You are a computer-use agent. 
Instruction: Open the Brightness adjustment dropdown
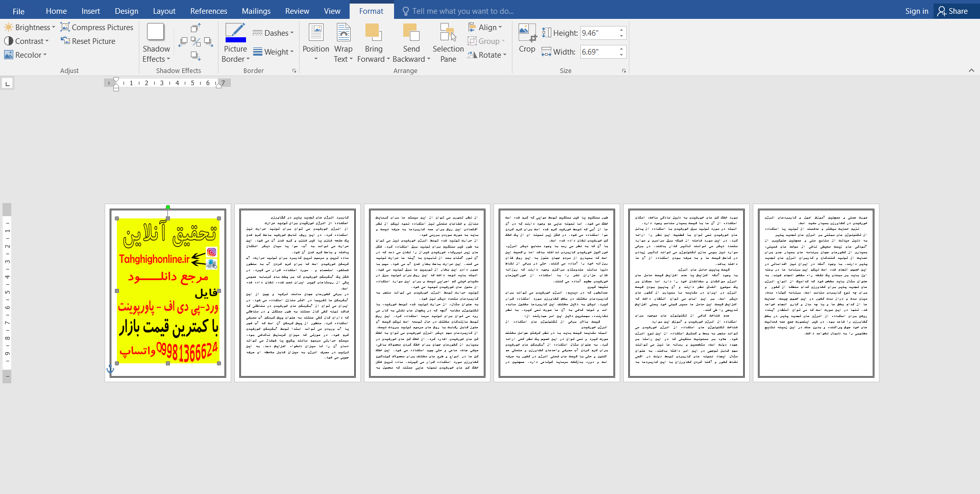[30, 28]
